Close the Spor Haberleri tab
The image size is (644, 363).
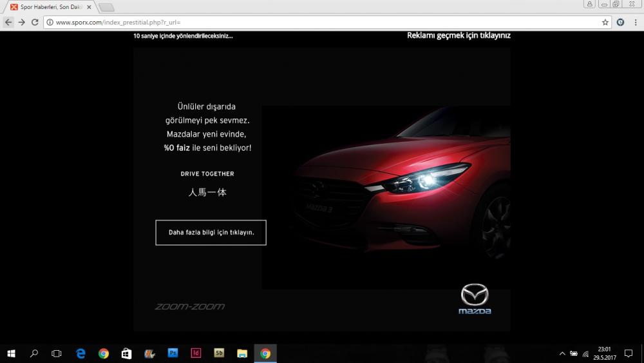89,7
